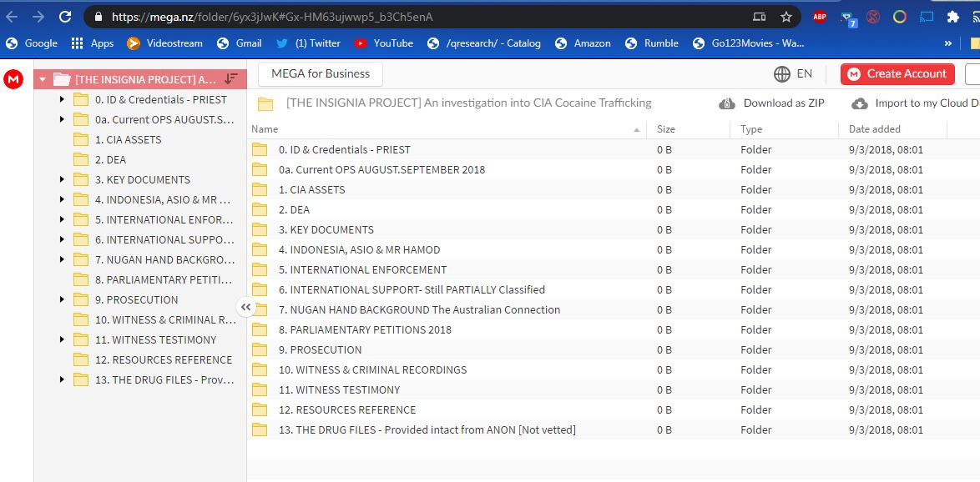This screenshot has width=980, height=482.
Task: Sort by Type column header
Action: coord(785,129)
